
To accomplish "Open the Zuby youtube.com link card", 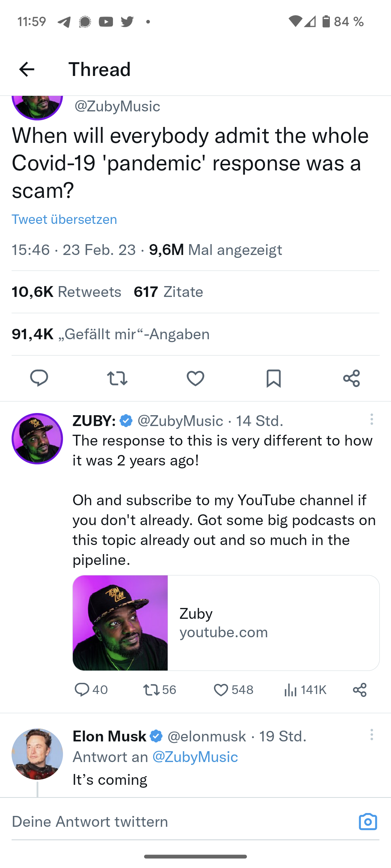I will click(226, 623).
